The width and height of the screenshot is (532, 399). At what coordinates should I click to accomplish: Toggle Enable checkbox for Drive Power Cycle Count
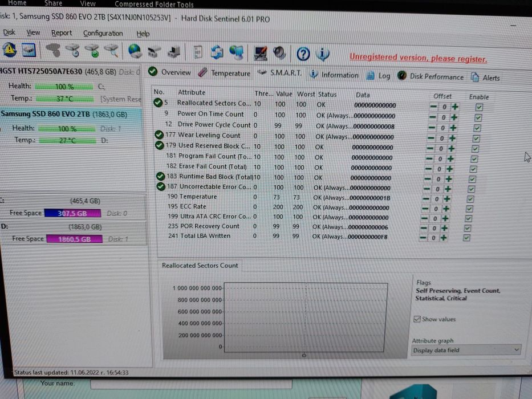(x=477, y=128)
